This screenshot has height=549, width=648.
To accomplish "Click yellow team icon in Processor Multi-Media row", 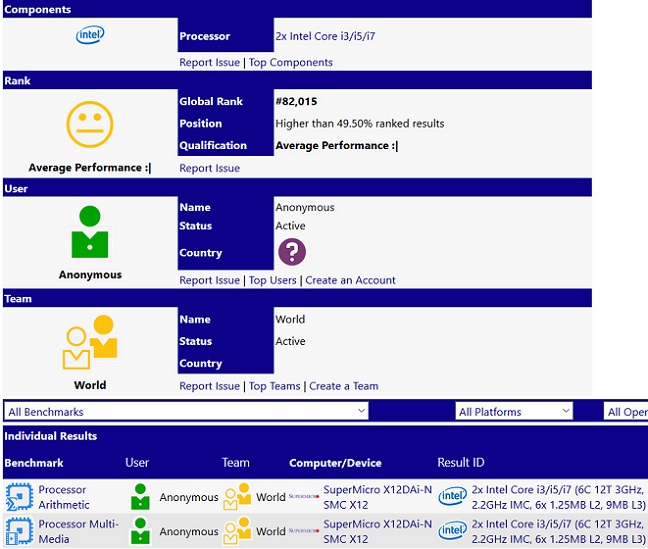I will (237, 530).
